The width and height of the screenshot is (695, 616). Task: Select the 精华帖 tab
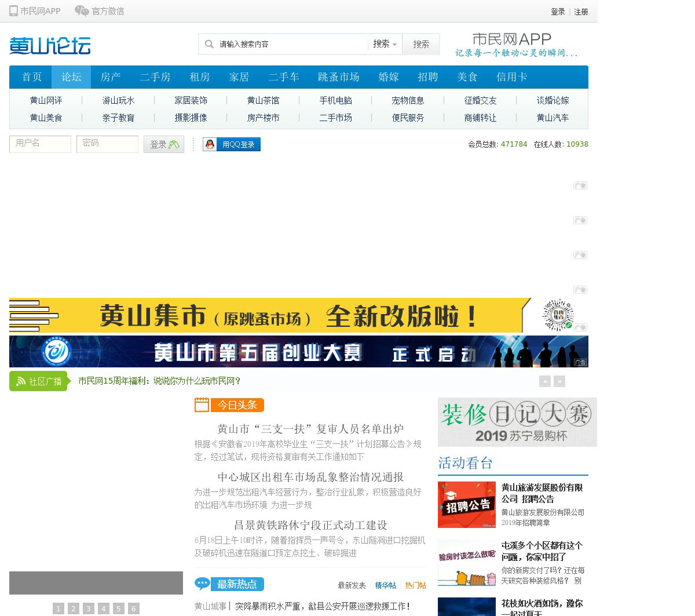coord(385,585)
